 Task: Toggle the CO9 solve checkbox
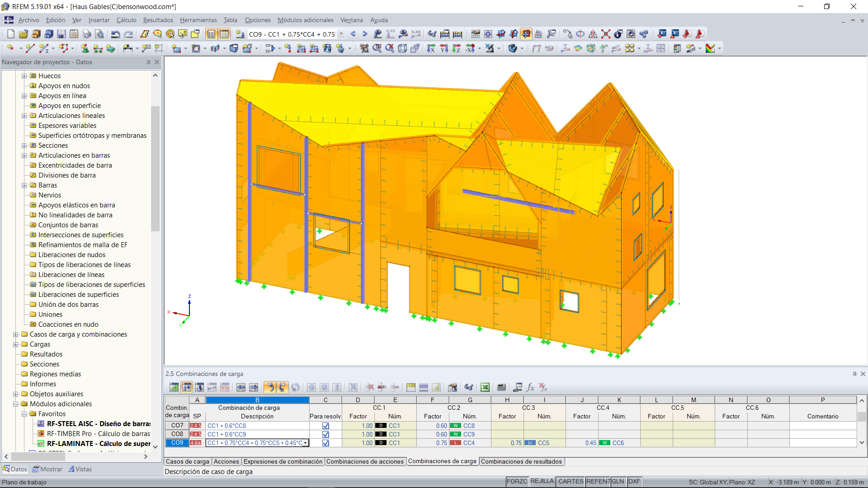coord(325,443)
